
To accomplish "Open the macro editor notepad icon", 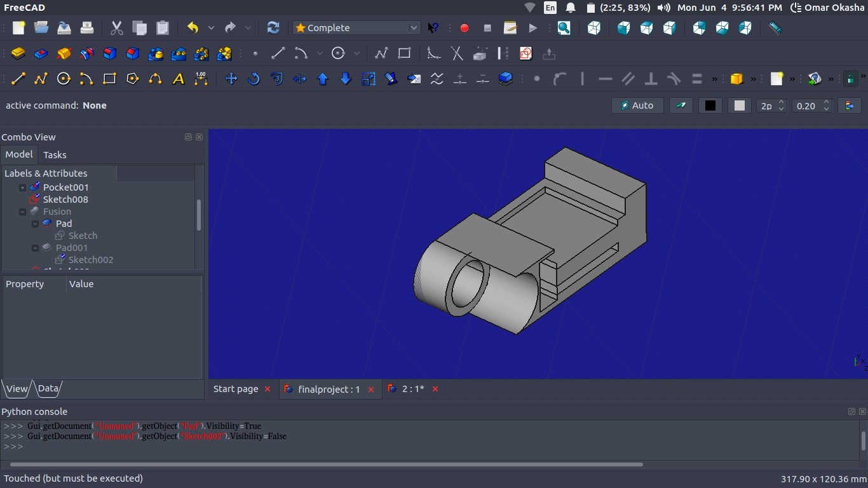I will 510,28.
